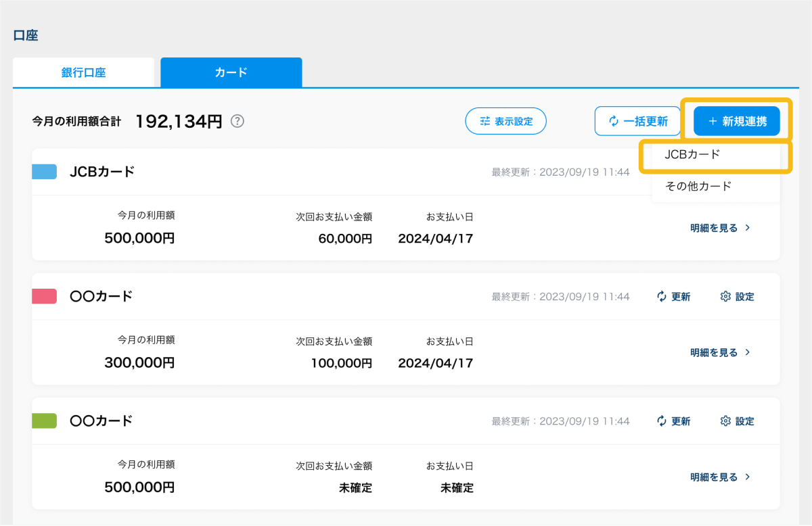Switch to the 銀行口座 tab

coord(83,72)
